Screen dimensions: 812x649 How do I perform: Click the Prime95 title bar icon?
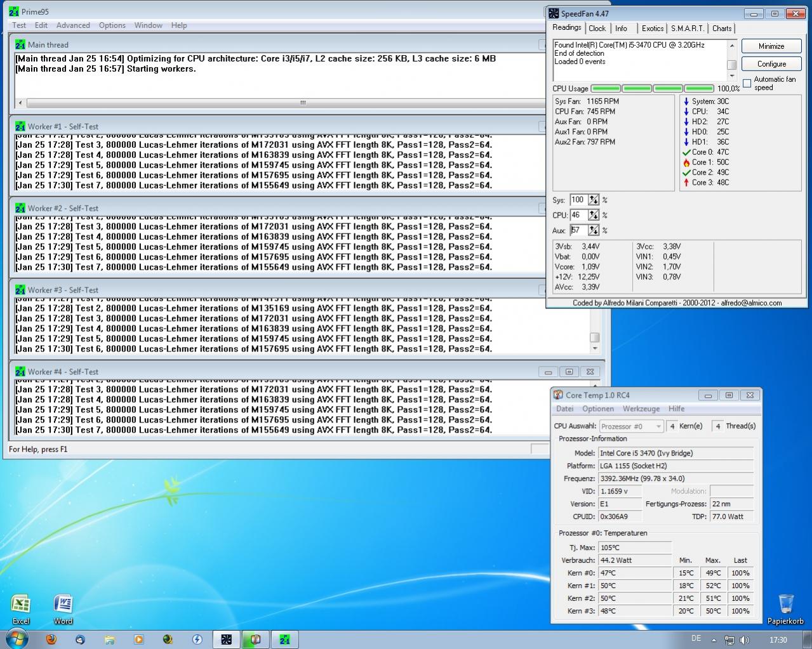[13, 11]
